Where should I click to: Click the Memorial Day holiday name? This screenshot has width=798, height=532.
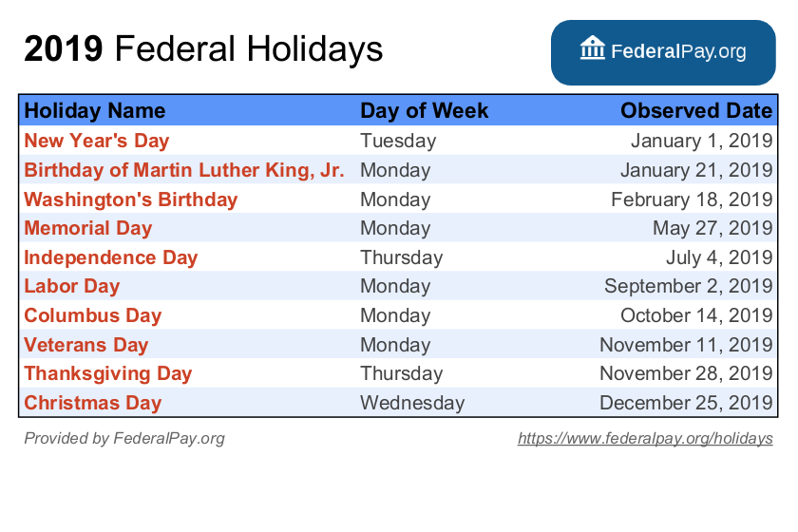pos(88,228)
